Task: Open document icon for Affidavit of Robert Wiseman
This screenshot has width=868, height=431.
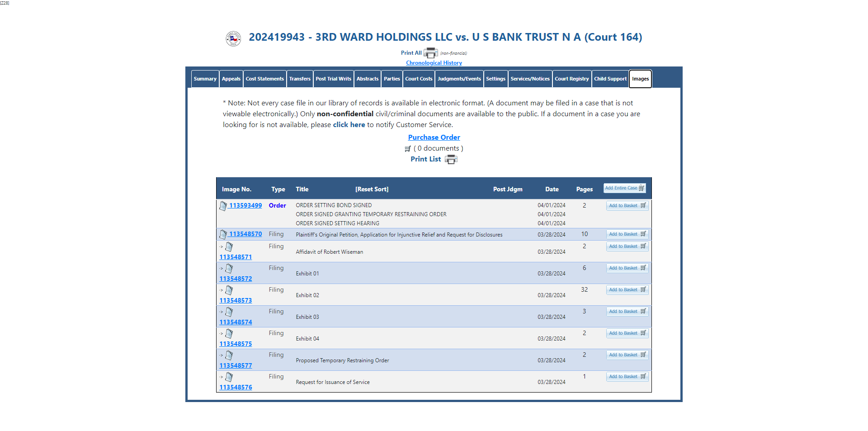Action: coord(229,246)
